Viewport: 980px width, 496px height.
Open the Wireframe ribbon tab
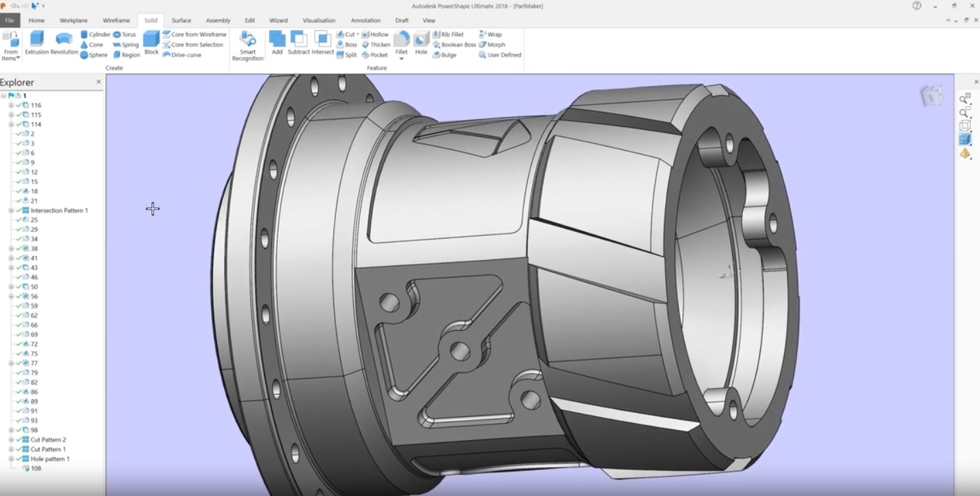pyautogui.click(x=116, y=20)
